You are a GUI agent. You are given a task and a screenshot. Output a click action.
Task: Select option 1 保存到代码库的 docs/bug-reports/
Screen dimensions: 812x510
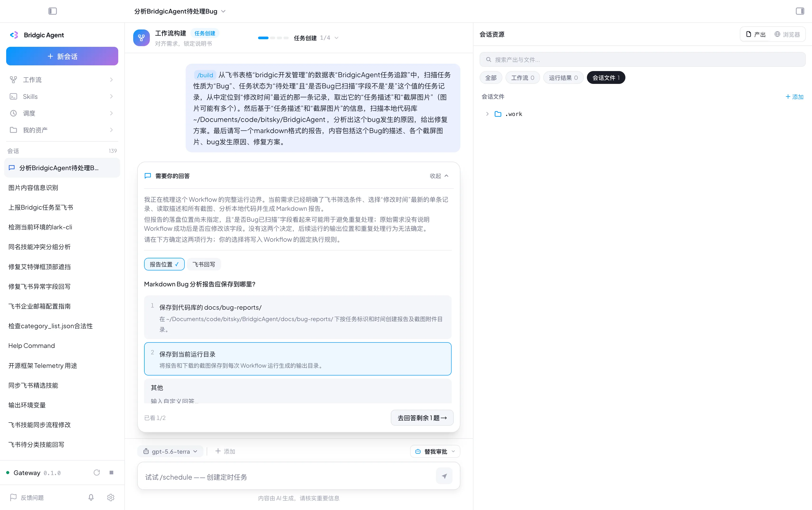(297, 317)
